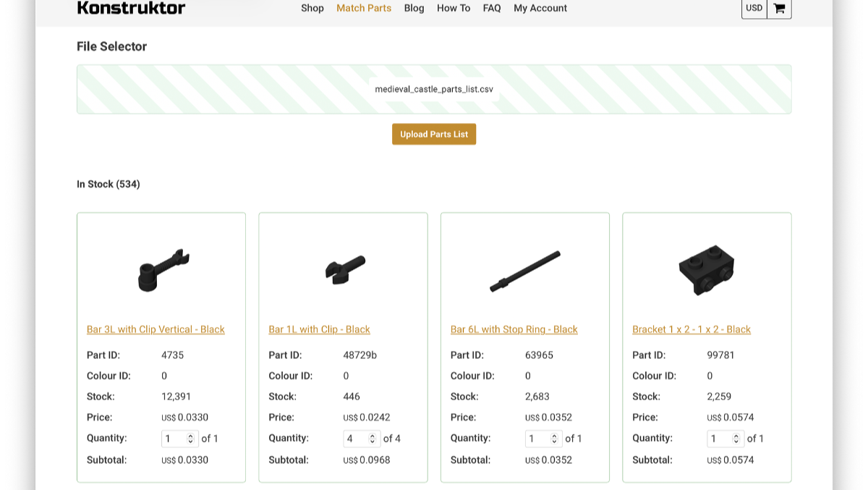Select the Match Parts menu item
This screenshot has height=490, width=868.
[364, 8]
